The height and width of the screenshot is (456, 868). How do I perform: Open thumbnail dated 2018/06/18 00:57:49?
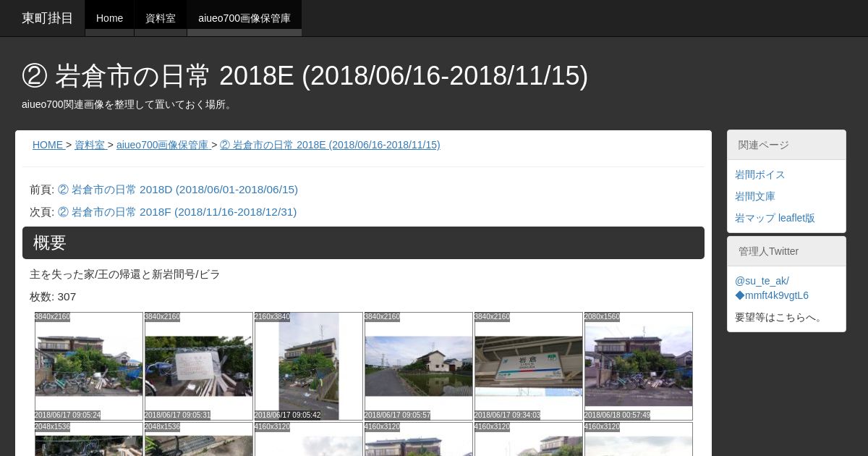coord(639,366)
